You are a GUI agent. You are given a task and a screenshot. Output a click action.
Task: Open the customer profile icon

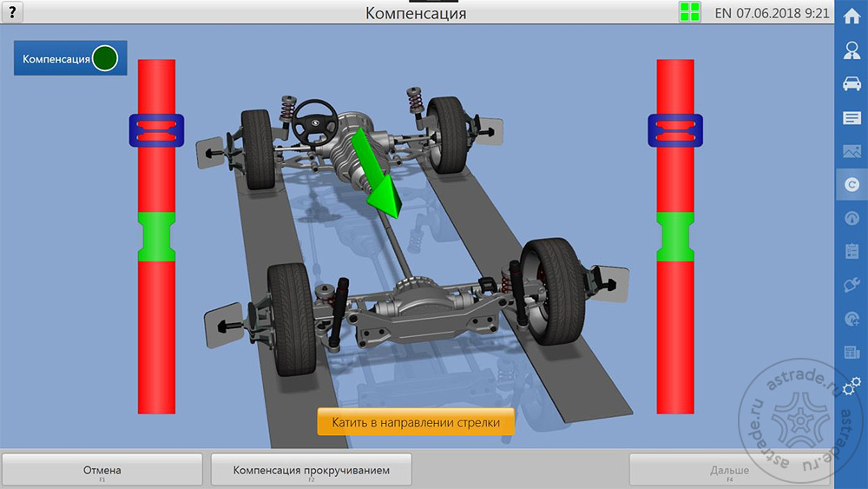coord(852,50)
